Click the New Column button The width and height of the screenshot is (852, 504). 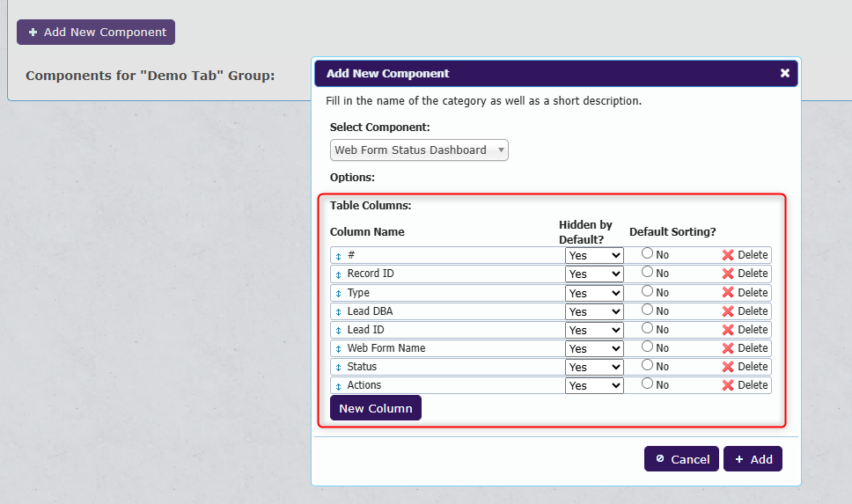[x=376, y=408]
